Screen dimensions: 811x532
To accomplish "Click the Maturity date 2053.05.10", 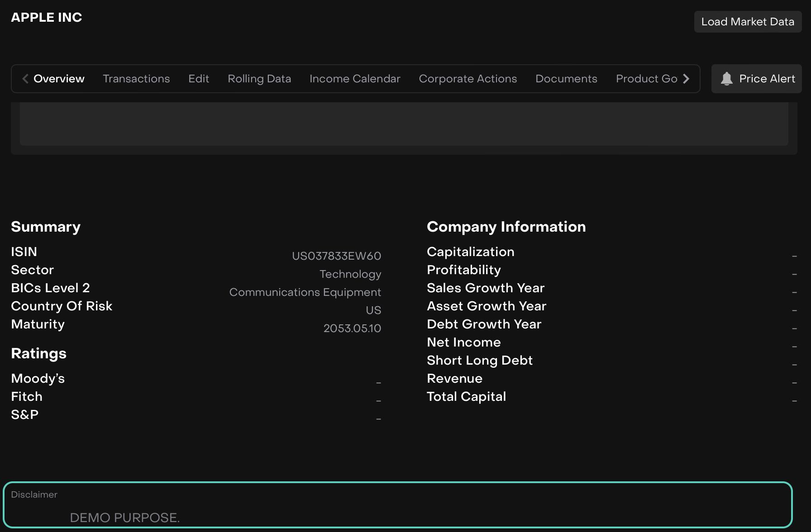I will point(352,328).
